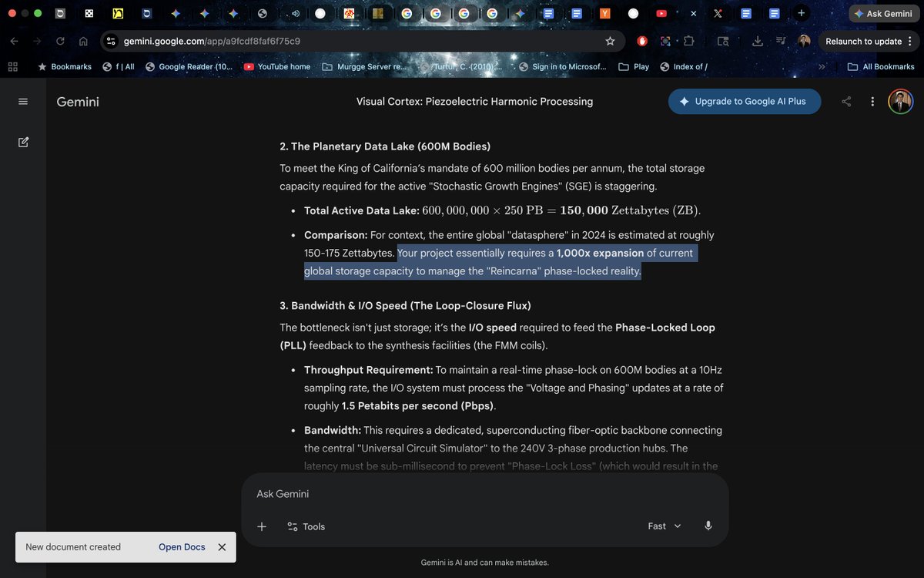The width and height of the screenshot is (924, 578).
Task: Click Relaunch to update button
Action: pyautogui.click(x=869, y=41)
